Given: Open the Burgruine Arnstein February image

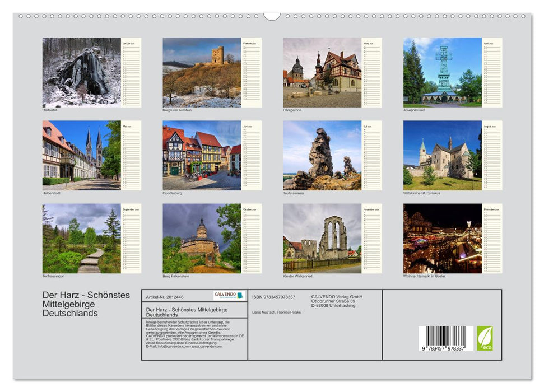Looking at the screenshot, I should (x=201, y=72).
